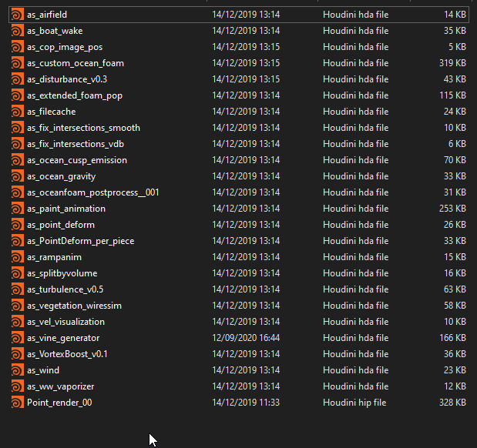The height and width of the screenshot is (448, 477).
Task: Click the as_wind file name
Action: pyautogui.click(x=43, y=370)
